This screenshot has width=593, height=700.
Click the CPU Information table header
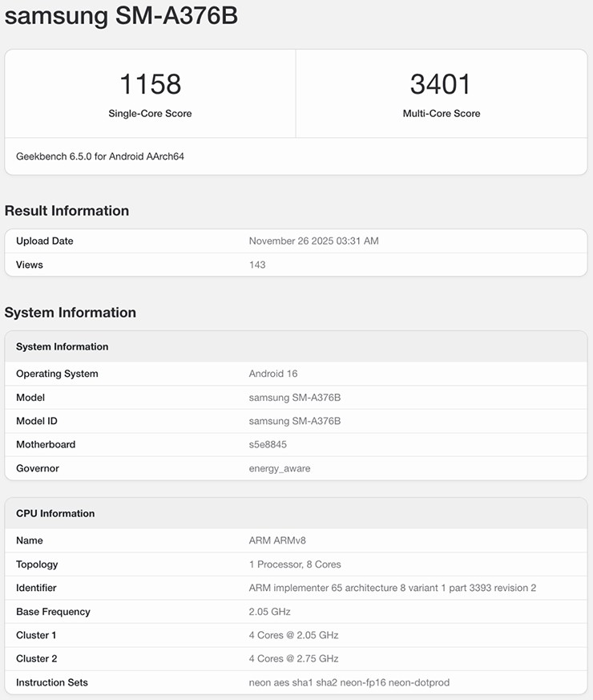point(55,513)
